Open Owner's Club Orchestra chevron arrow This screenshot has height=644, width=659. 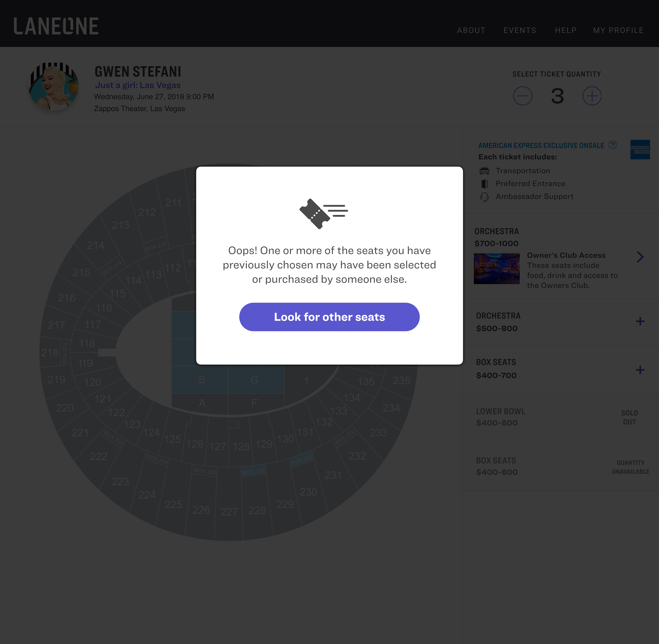[640, 257]
